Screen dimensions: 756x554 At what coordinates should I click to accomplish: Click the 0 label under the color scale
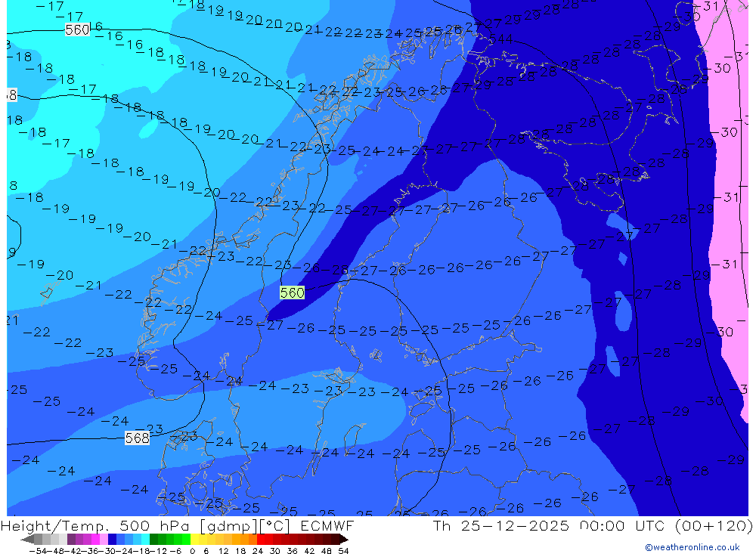coord(192,551)
